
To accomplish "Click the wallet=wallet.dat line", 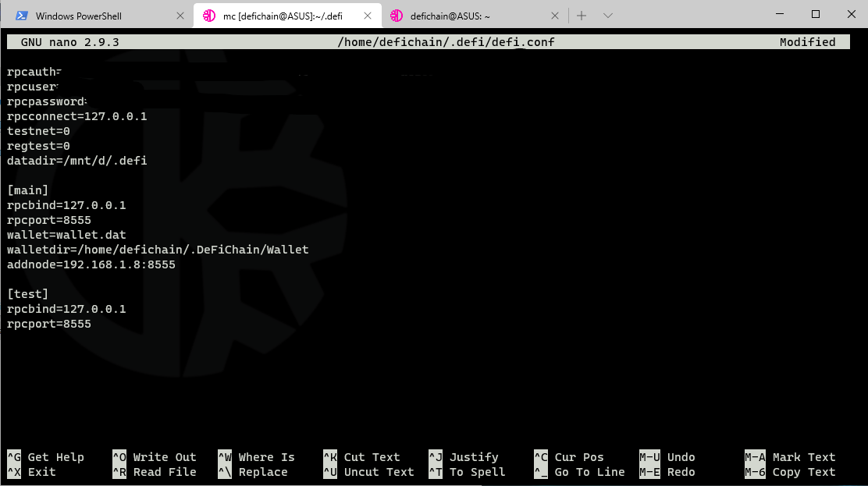I will [x=66, y=235].
